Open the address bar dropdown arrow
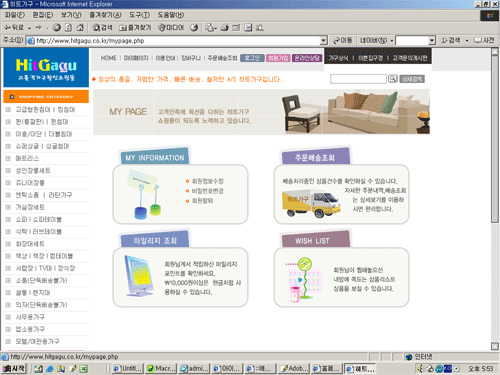This screenshot has height=375, width=500. point(323,41)
